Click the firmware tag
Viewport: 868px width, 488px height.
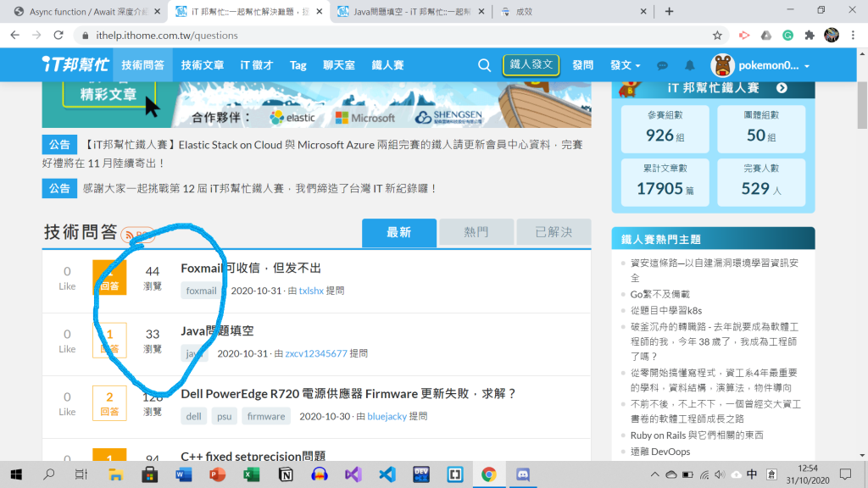tap(266, 416)
